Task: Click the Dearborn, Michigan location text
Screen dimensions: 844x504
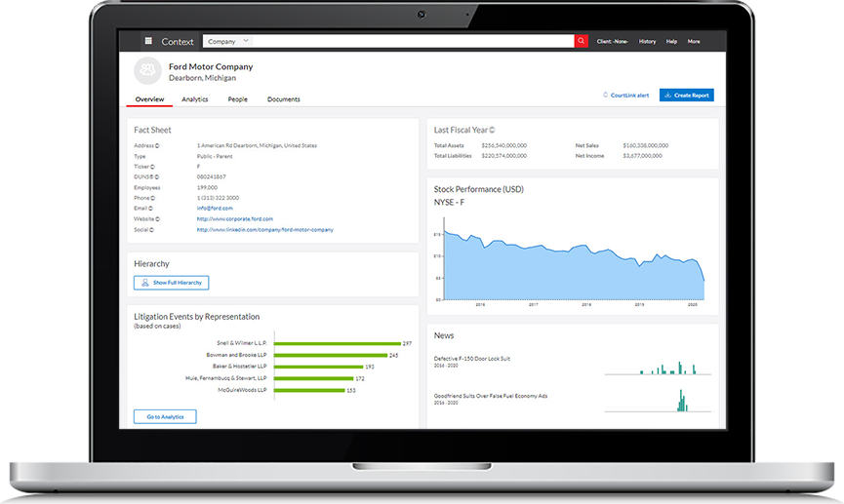Action: (202, 78)
